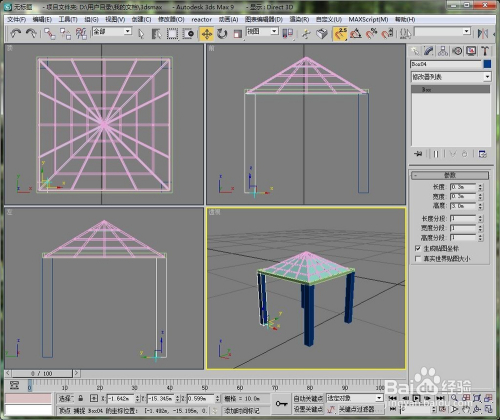The image size is (500, 420).
Task: Toggle the 2.5D Snaps icon
Action: pyautogui.click(x=340, y=34)
